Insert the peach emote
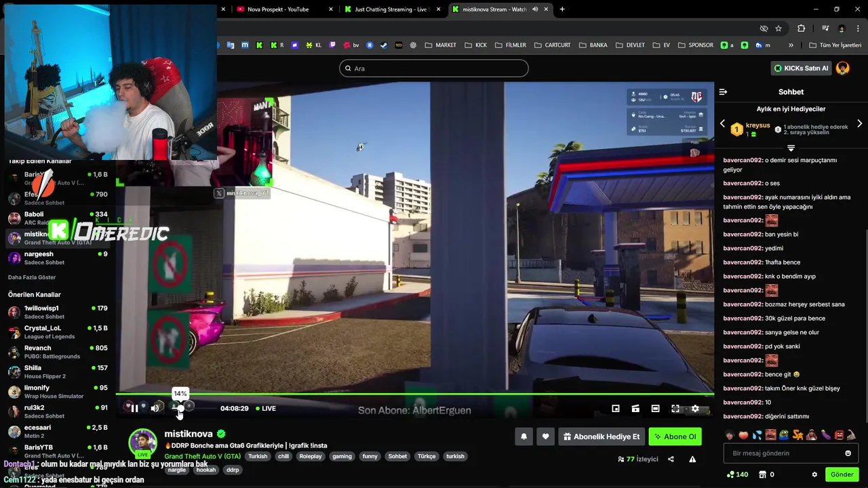This screenshot has height=488, width=868. [744, 434]
